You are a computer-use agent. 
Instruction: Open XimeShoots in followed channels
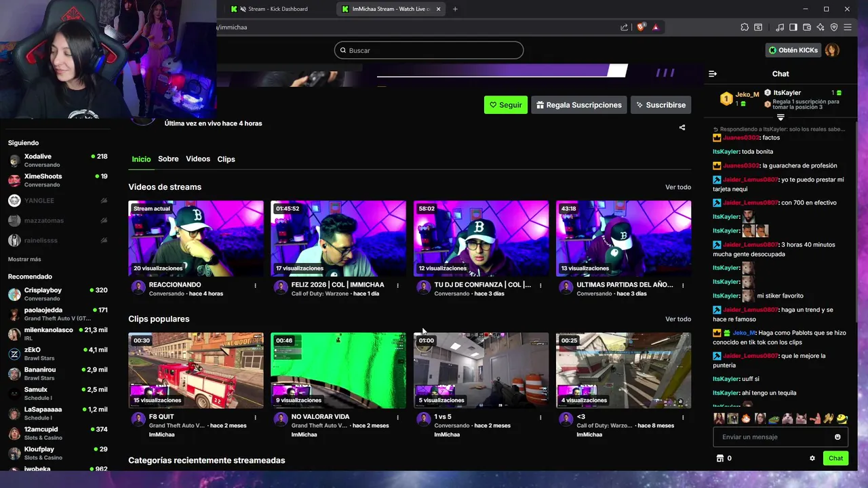(x=58, y=180)
